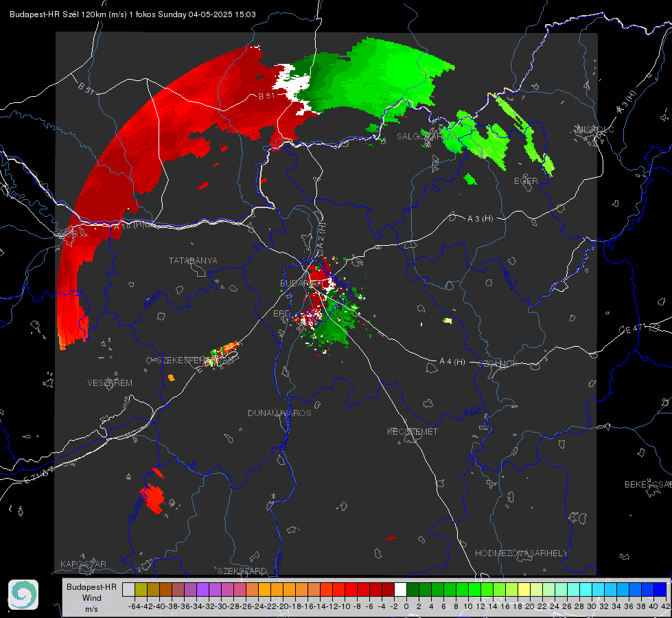Click the swirl logo icon beside the legend
This screenshot has height=618, width=672.
point(23,595)
